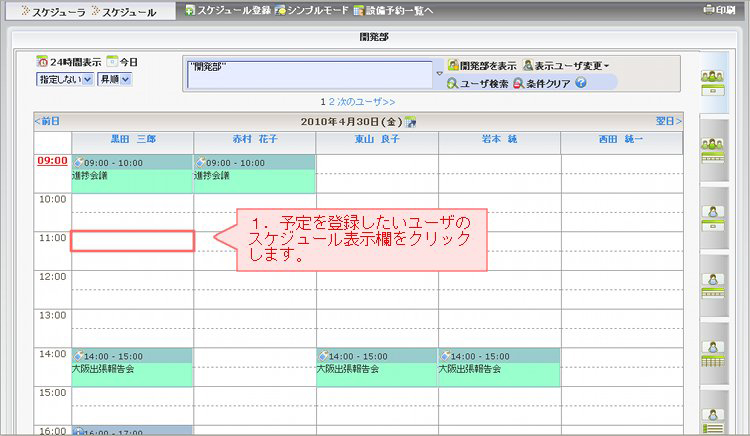Click the 09:00 time label
This screenshot has width=750, height=436.
[52, 161]
